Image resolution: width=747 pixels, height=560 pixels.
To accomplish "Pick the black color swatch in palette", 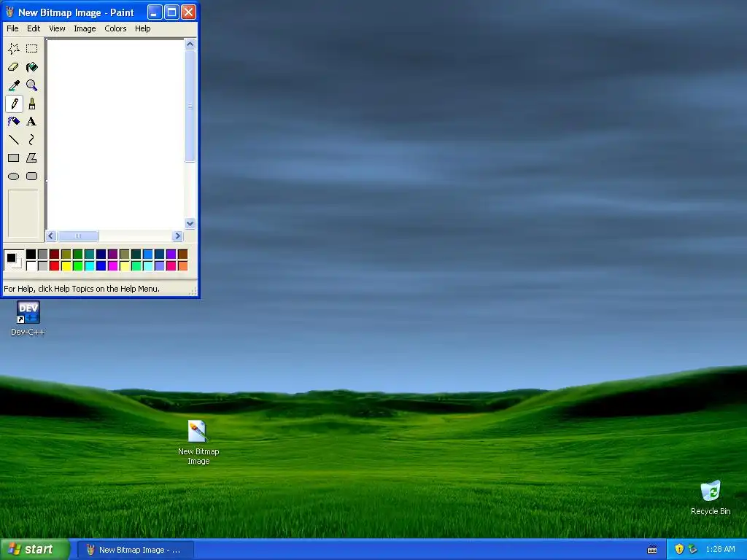I will (31, 254).
